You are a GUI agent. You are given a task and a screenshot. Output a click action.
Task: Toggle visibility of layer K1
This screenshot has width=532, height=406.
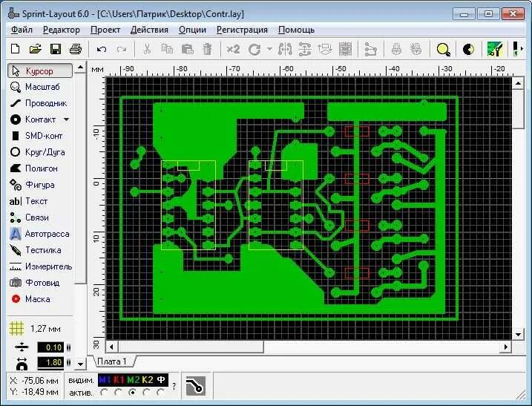pos(119,380)
